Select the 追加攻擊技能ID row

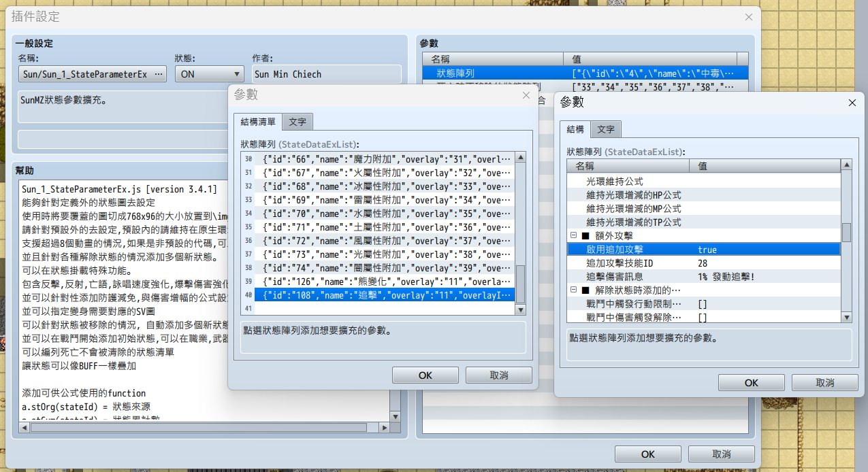pos(704,263)
